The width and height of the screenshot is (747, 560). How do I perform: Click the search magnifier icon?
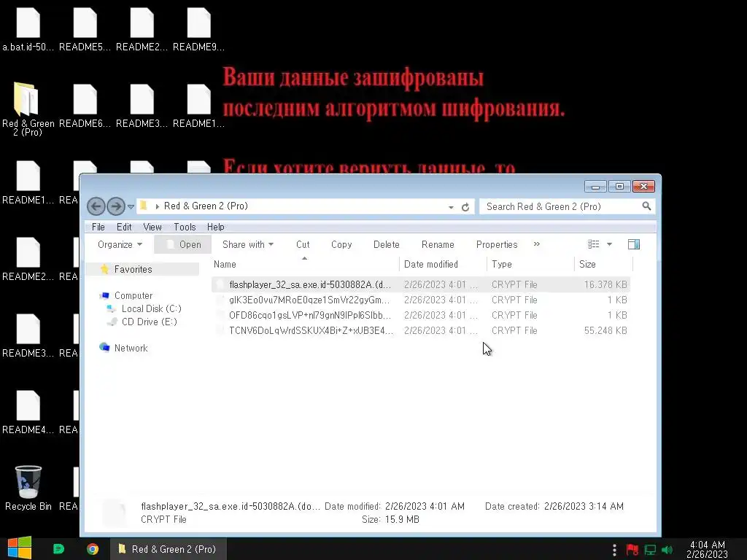coord(646,206)
